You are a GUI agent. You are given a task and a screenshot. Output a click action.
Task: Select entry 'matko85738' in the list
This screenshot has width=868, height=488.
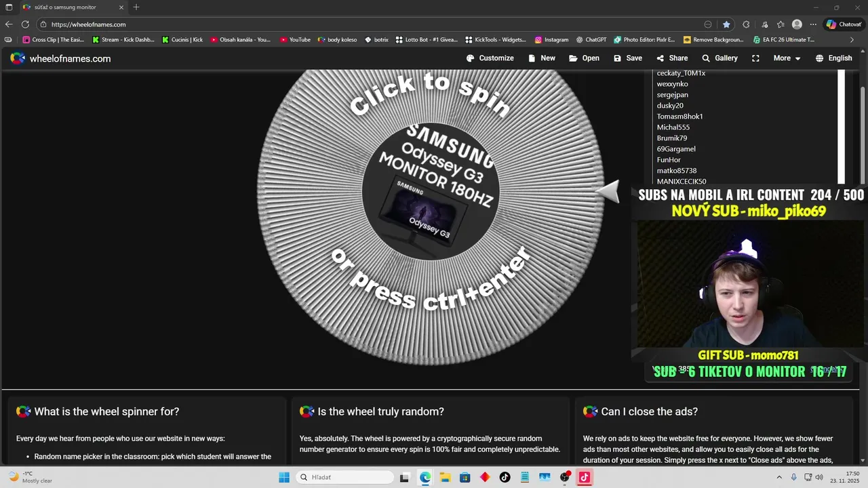click(677, 171)
